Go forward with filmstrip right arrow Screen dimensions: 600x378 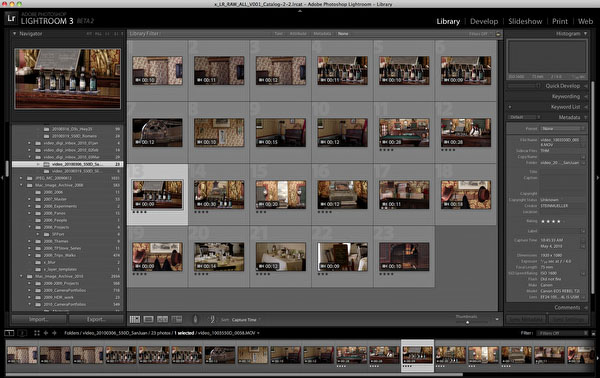(x=54, y=333)
